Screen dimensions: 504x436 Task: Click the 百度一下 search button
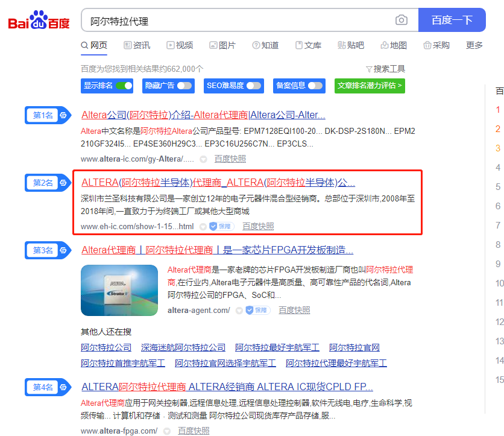pos(452,20)
